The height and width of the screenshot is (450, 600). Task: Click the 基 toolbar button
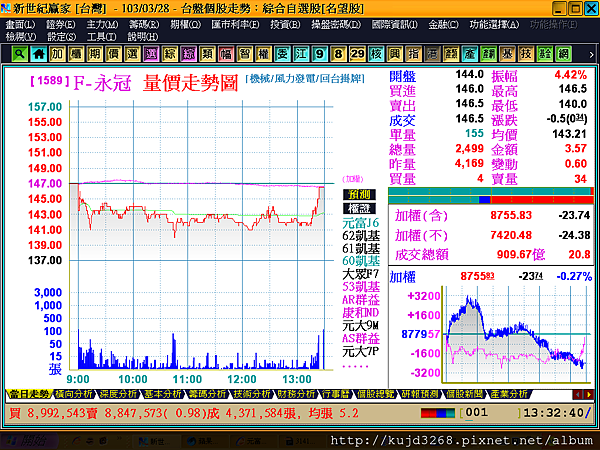(x=507, y=54)
